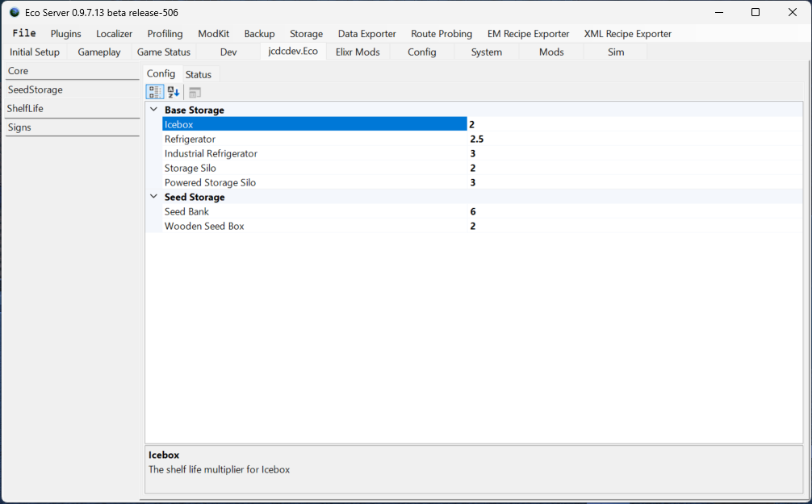Edit the Seed Bank value 6
Viewport: 812px width, 504px height.
point(635,211)
